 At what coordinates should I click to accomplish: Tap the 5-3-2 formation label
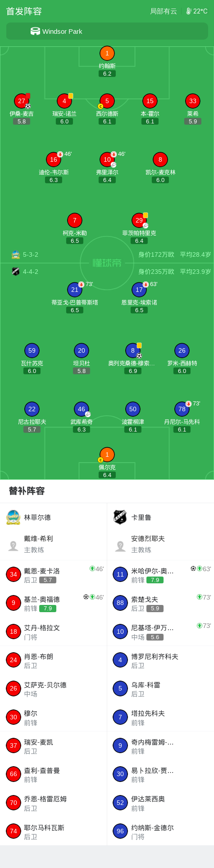click(31, 254)
